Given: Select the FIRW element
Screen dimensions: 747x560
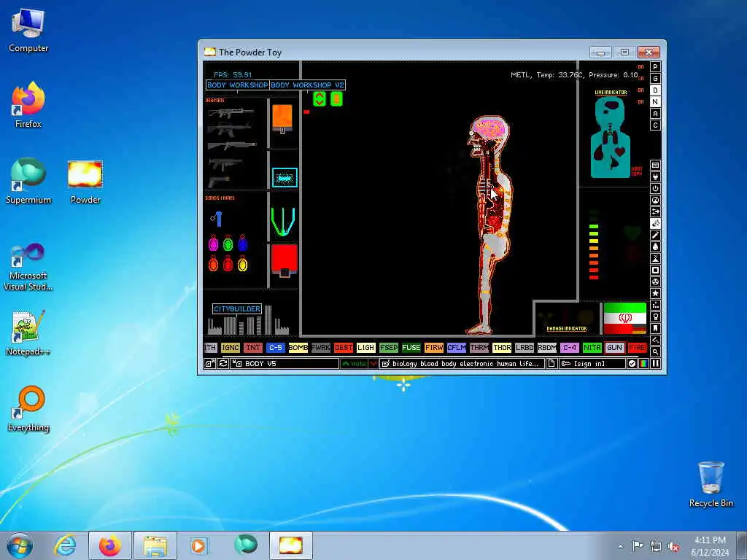Looking at the screenshot, I should coord(433,348).
